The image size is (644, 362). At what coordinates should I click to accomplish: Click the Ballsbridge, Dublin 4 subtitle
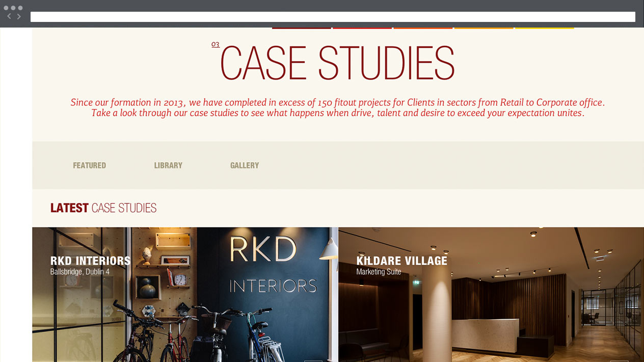coord(80,272)
